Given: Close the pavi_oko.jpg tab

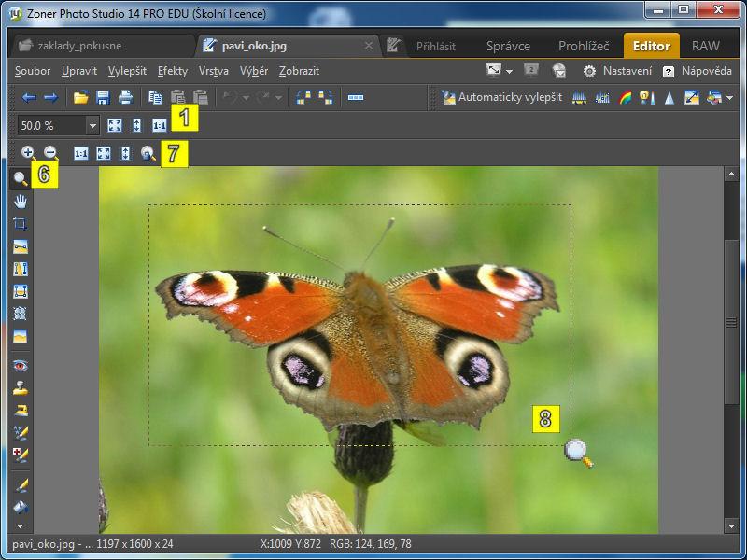Looking at the screenshot, I should [368, 45].
